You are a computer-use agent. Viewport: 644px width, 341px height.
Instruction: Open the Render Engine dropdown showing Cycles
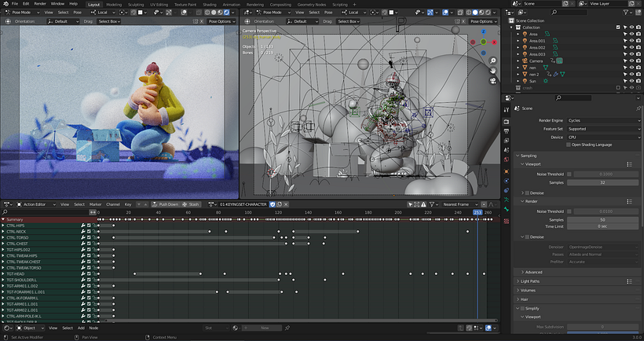pos(604,120)
